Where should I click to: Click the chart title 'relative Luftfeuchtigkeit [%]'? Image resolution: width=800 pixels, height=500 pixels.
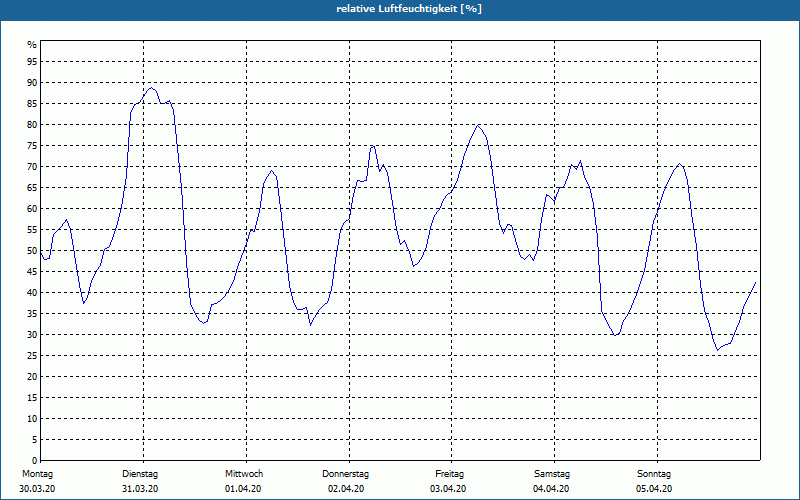point(409,9)
